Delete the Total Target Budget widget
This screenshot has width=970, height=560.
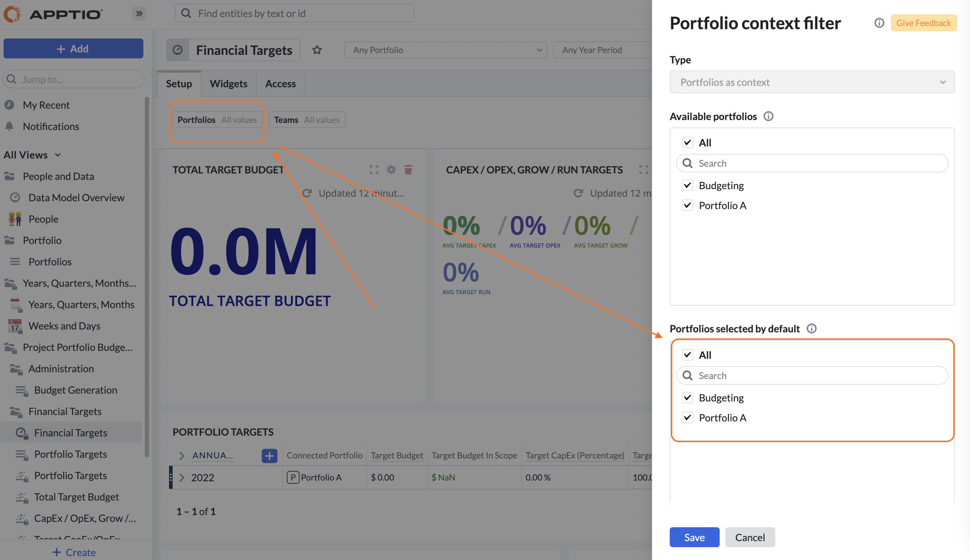point(408,169)
